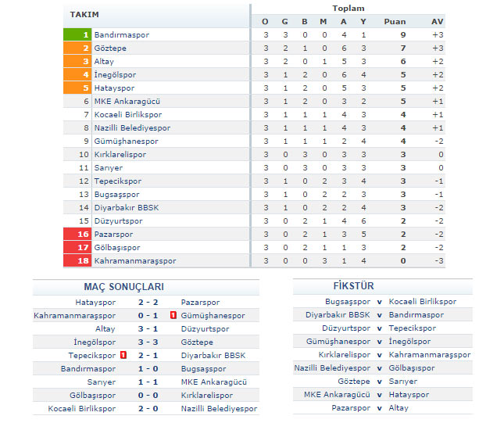This screenshot has height=423, width=504.
Task: Click orange position 2 badge beside Göztepe
Action: pos(77,48)
